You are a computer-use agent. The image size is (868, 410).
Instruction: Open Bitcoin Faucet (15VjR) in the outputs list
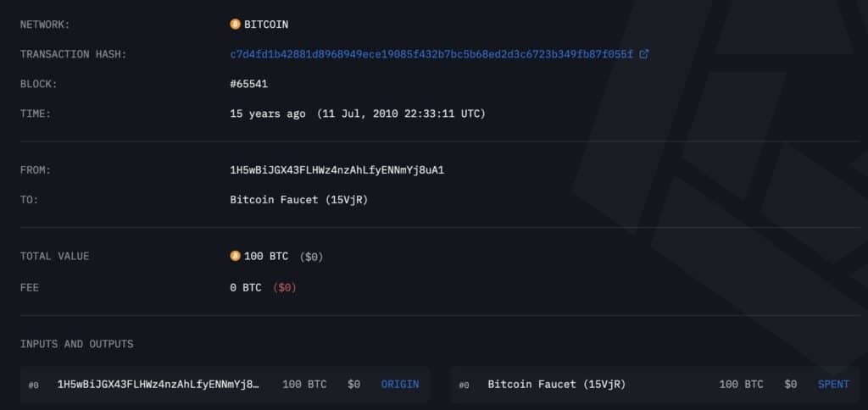[x=557, y=385]
